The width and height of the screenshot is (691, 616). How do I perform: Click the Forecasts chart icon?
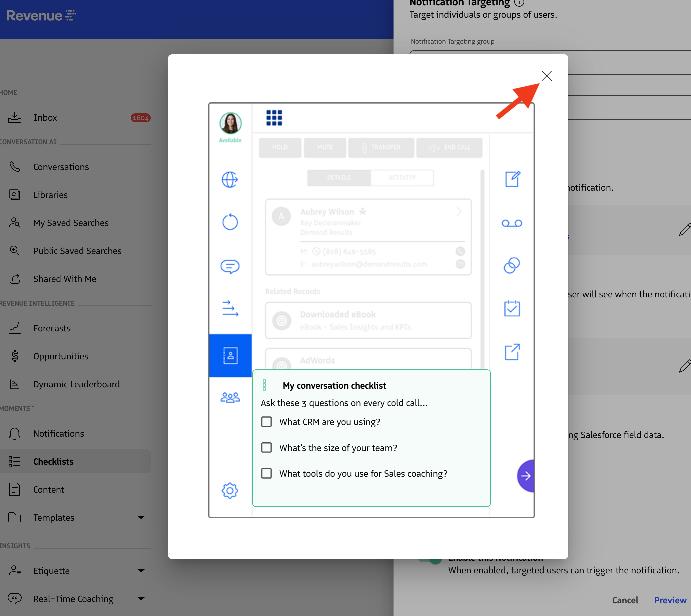[x=15, y=328]
